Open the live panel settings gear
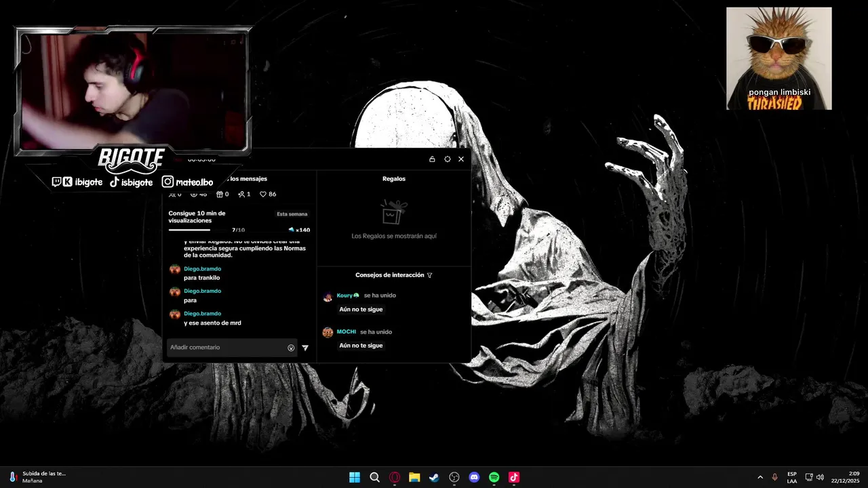The image size is (868, 488). (x=447, y=159)
